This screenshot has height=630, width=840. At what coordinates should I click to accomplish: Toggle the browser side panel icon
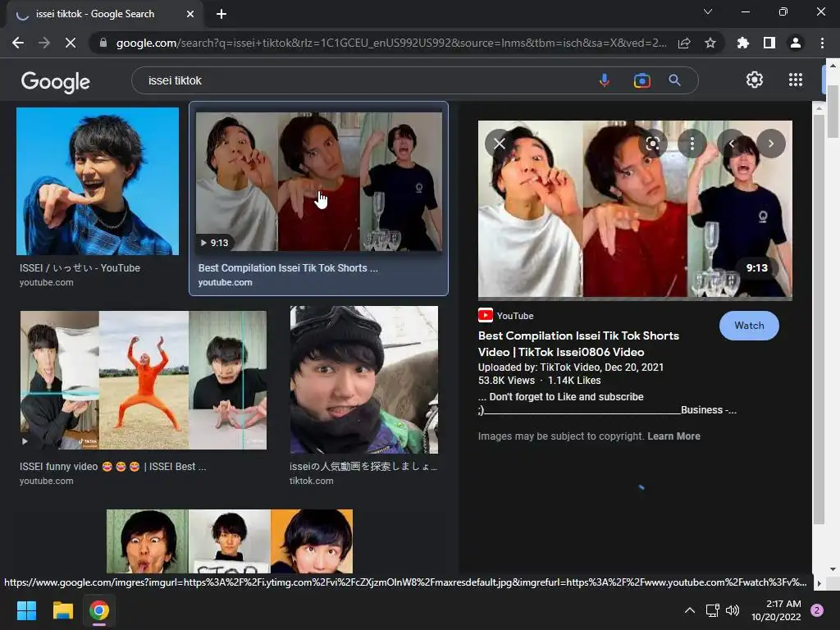pos(769,43)
